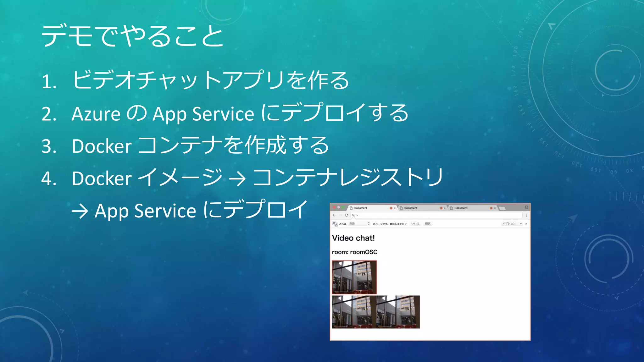Click the recording indicator on the active tab
Viewport: 644px width, 362px height.
(391, 208)
